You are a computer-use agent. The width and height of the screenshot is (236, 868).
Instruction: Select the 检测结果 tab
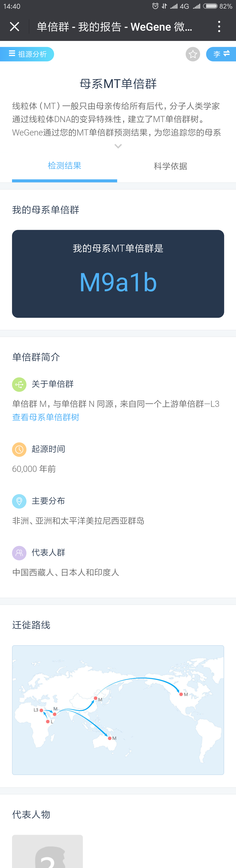(x=65, y=166)
